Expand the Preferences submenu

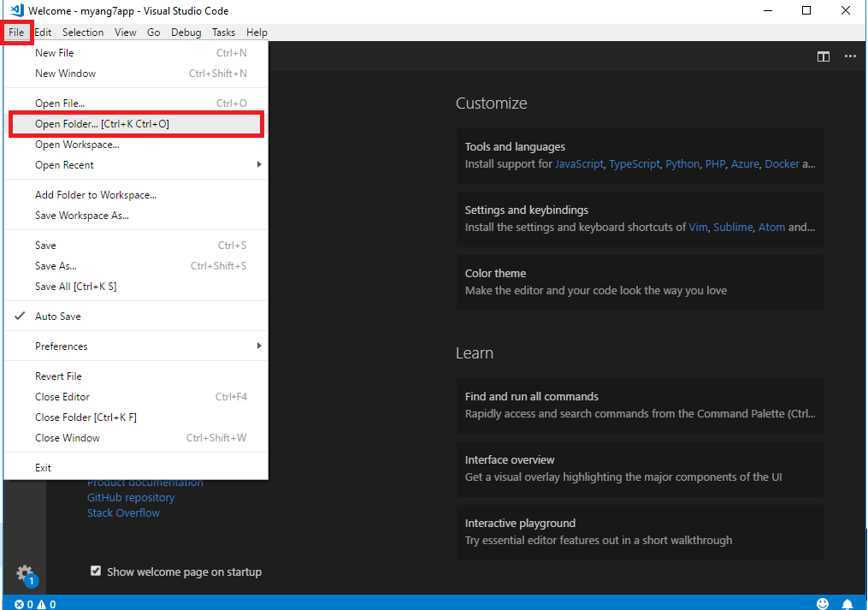point(136,346)
